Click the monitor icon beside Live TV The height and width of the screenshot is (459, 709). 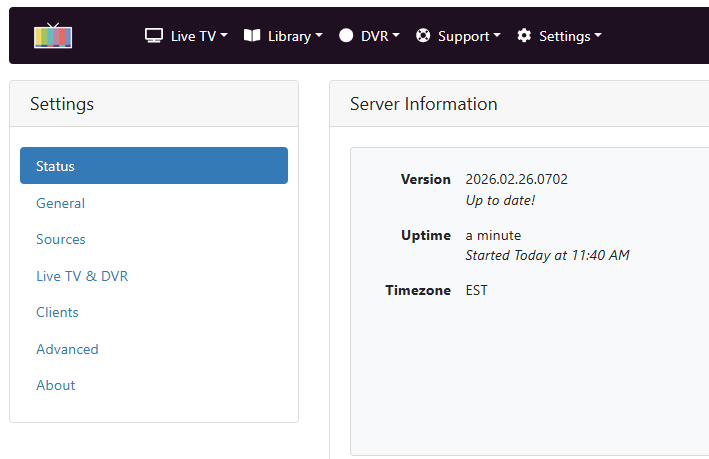(x=154, y=36)
